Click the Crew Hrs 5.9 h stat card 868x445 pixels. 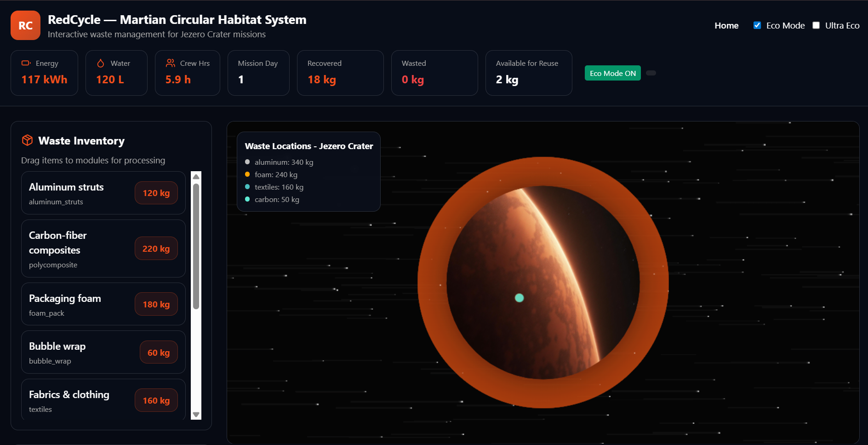click(x=188, y=73)
